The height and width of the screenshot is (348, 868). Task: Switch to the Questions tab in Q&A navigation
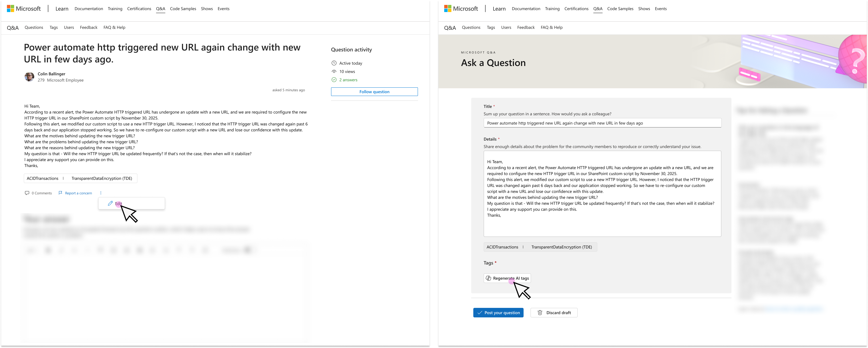34,27
